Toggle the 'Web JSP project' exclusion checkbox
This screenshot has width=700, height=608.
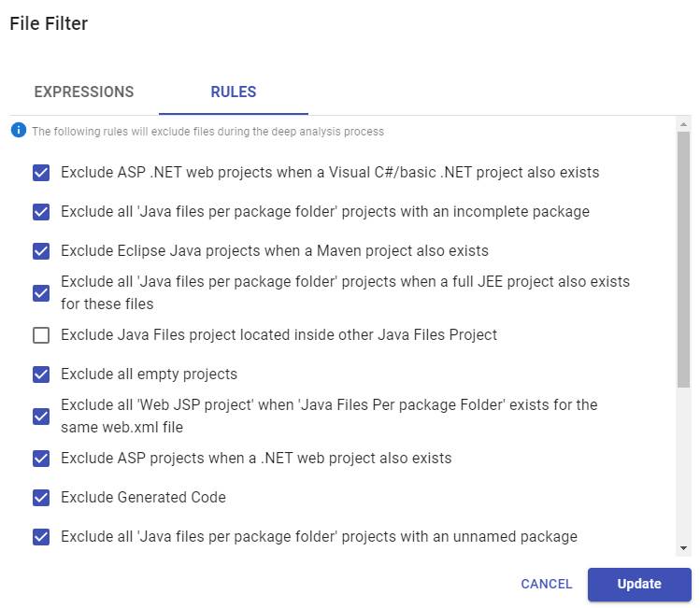(x=41, y=416)
